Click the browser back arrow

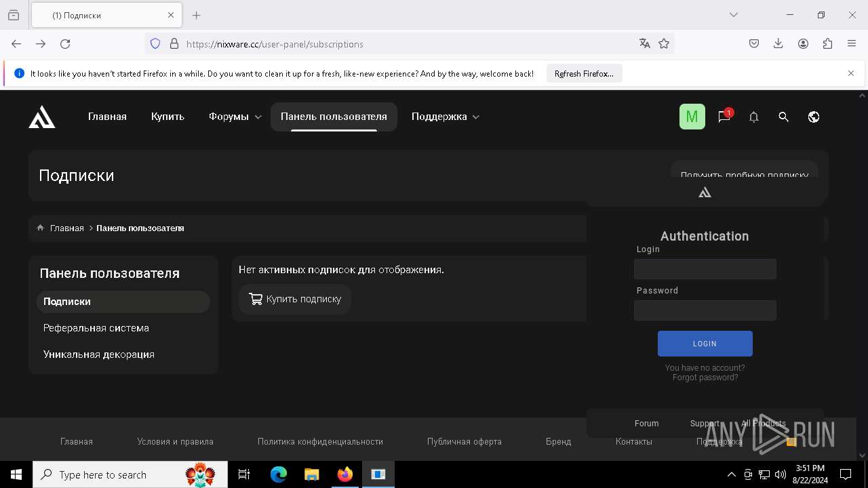click(x=16, y=43)
